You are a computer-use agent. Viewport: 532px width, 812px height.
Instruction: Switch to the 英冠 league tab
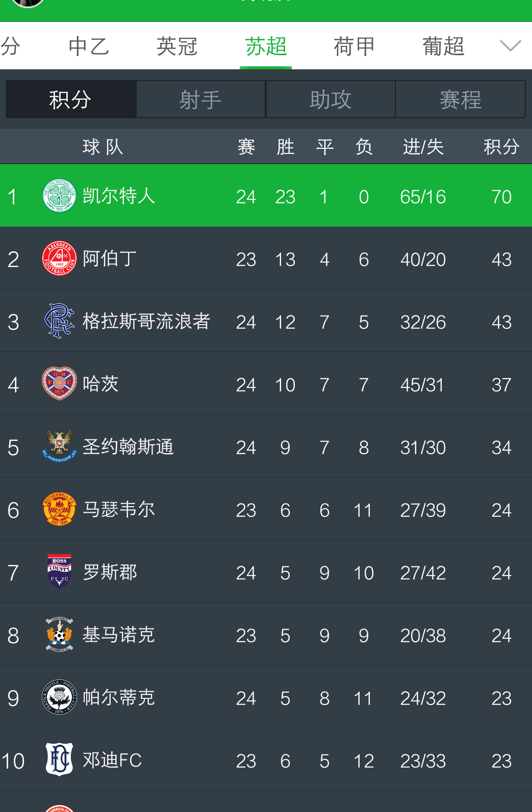click(177, 46)
